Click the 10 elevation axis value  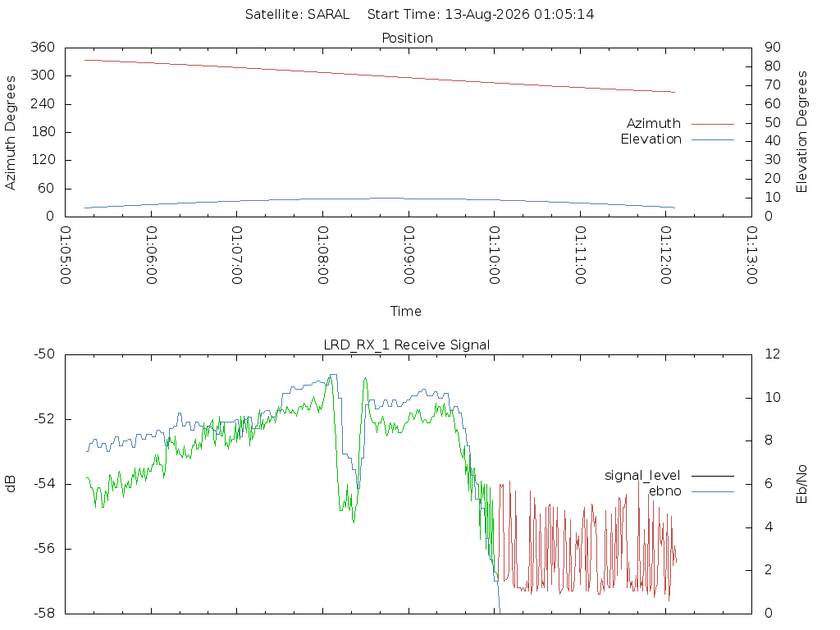pyautogui.click(x=773, y=198)
